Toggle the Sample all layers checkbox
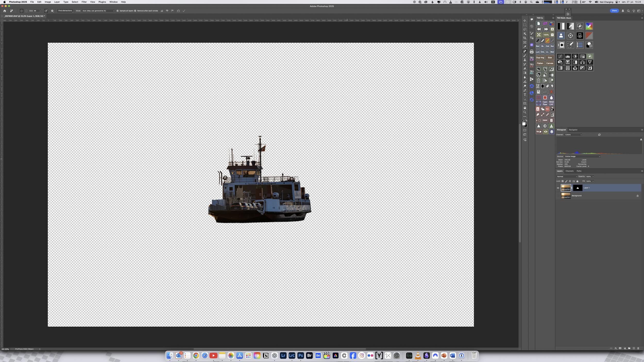644x362 pixels. point(117,11)
